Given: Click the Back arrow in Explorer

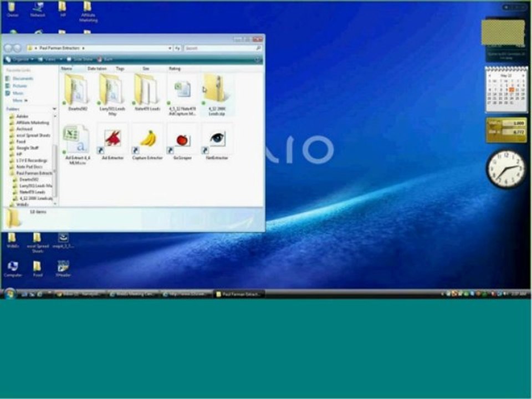Looking at the screenshot, I should (8, 48).
